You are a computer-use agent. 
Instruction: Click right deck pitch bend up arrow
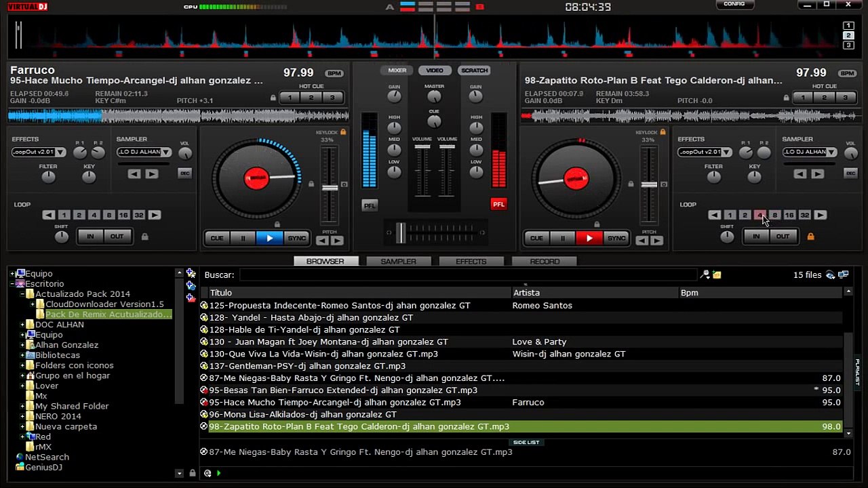(656, 240)
